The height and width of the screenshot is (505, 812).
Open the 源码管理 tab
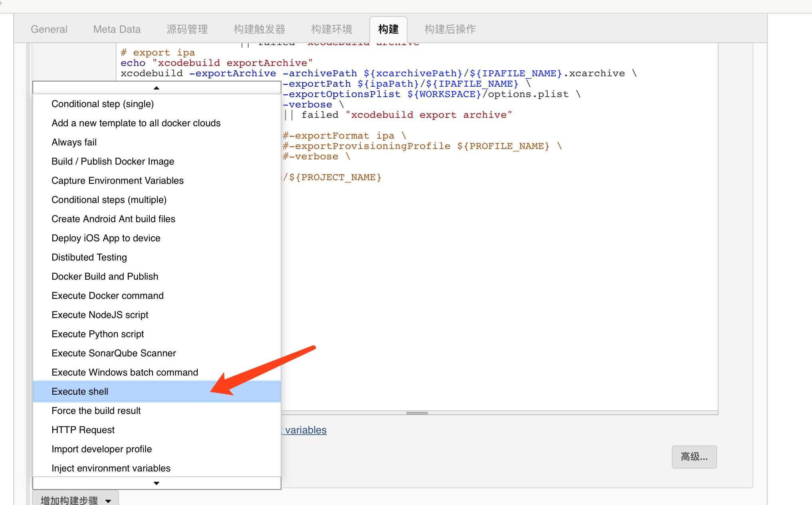pos(187,29)
